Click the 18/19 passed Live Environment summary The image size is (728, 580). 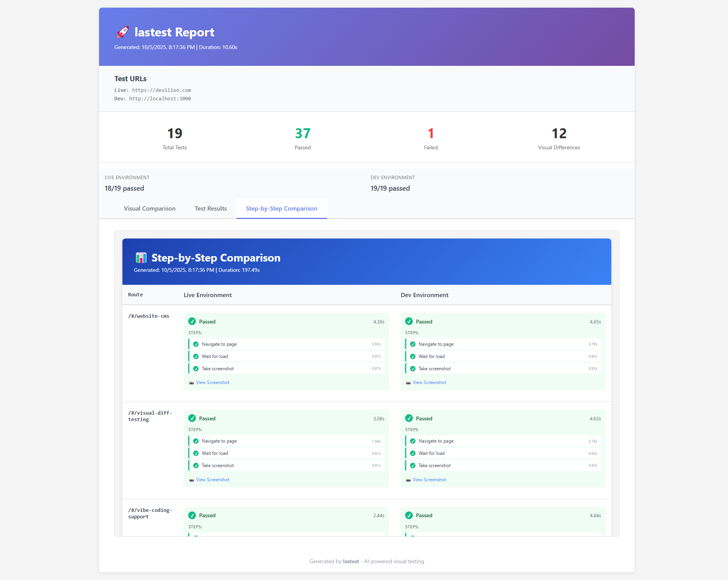coord(124,188)
